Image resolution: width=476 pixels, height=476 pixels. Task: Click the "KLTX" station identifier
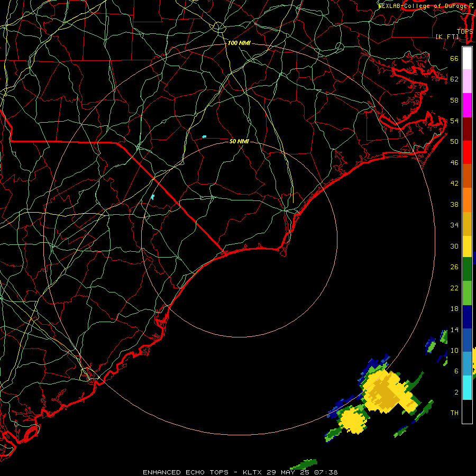tap(253, 472)
